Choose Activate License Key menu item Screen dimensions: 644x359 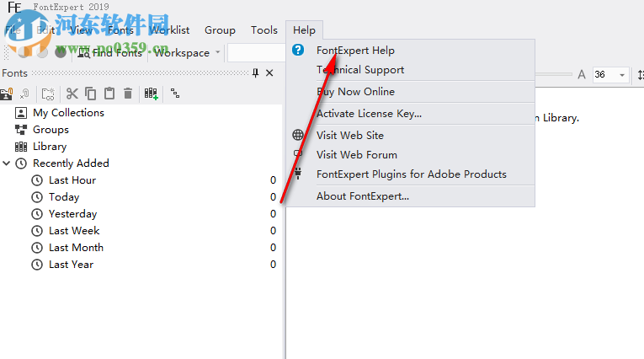[369, 114]
